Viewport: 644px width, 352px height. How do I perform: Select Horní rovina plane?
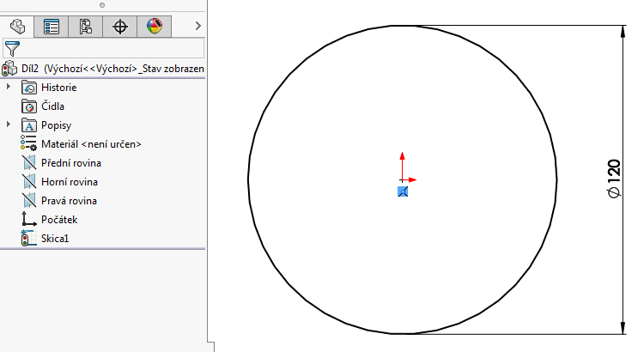70,182
